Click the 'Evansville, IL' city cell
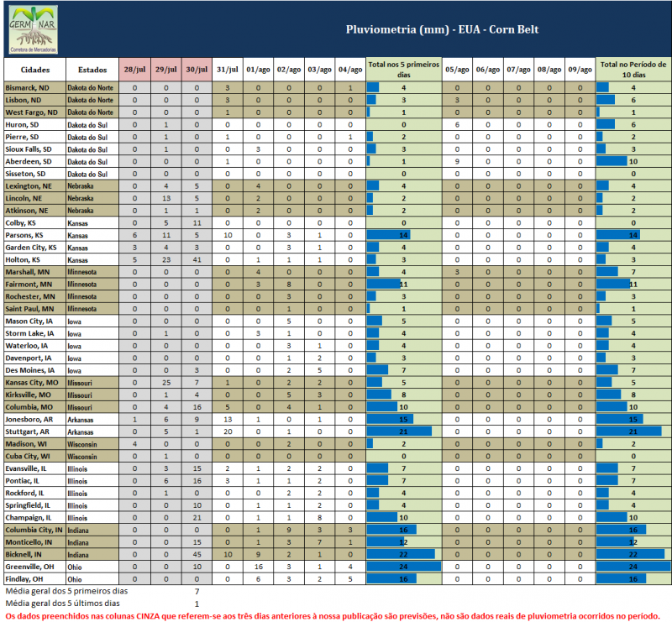Image resolution: width=672 pixels, height=622 pixels. tap(35, 468)
